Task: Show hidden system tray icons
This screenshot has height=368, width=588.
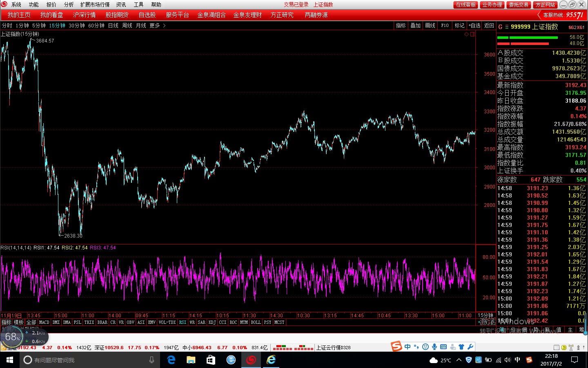Action: (x=459, y=360)
